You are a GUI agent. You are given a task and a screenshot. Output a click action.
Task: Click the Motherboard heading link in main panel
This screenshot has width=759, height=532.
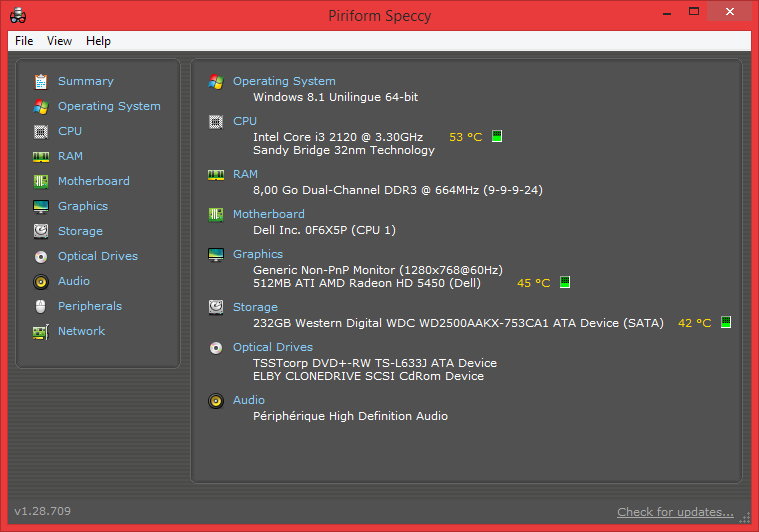click(x=269, y=214)
